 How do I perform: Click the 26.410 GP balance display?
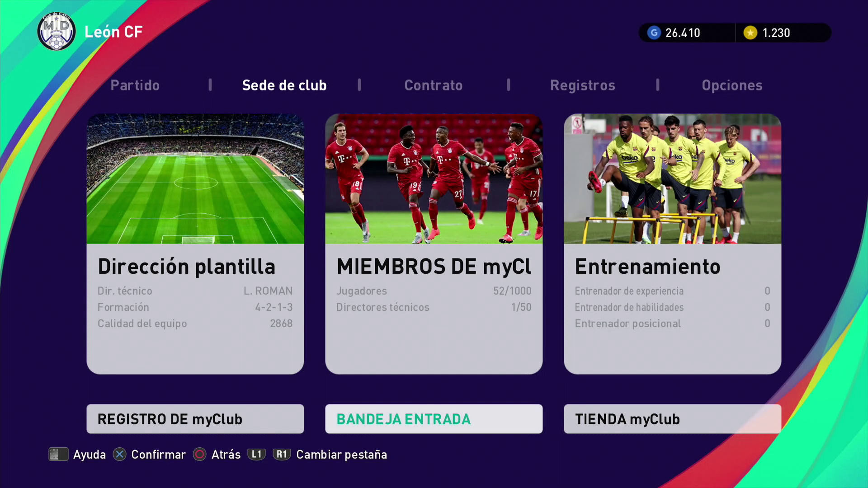(683, 33)
